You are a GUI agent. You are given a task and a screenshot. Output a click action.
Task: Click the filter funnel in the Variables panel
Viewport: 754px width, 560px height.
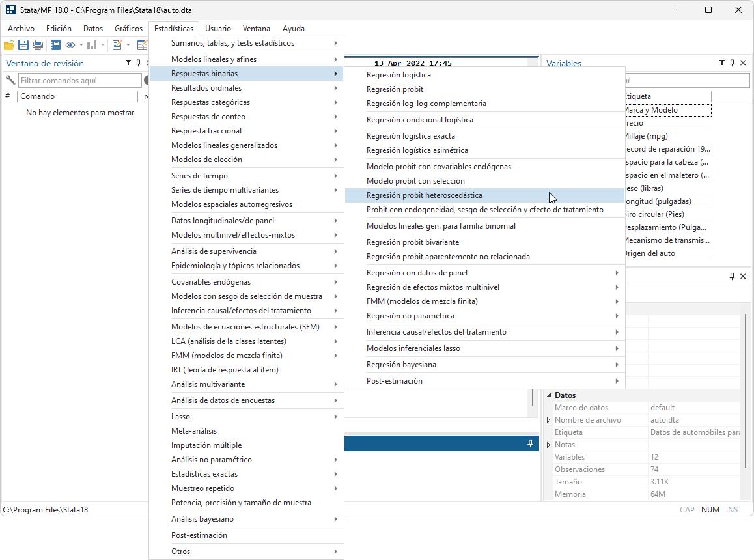(x=722, y=63)
